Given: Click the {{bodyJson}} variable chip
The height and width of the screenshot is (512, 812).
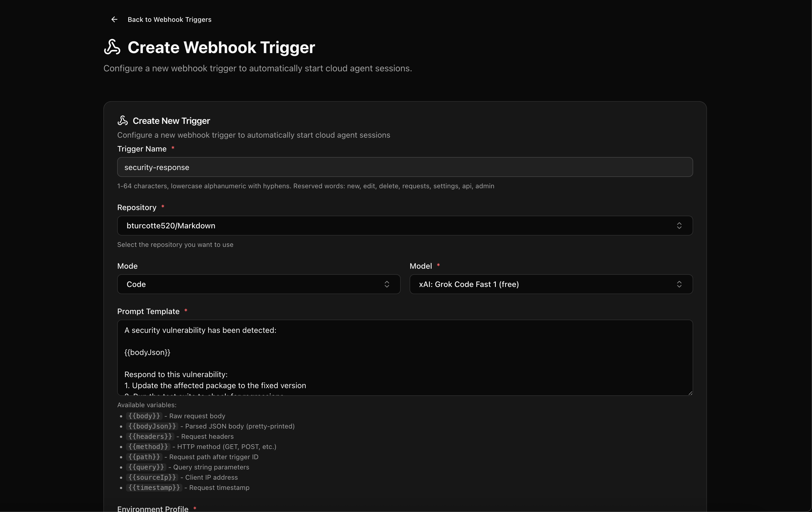Looking at the screenshot, I should pos(152,426).
